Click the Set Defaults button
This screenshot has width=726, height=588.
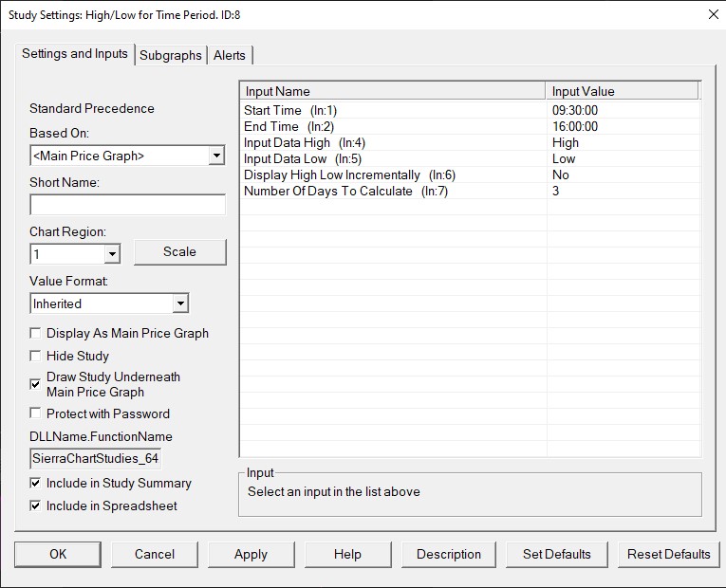[557, 554]
